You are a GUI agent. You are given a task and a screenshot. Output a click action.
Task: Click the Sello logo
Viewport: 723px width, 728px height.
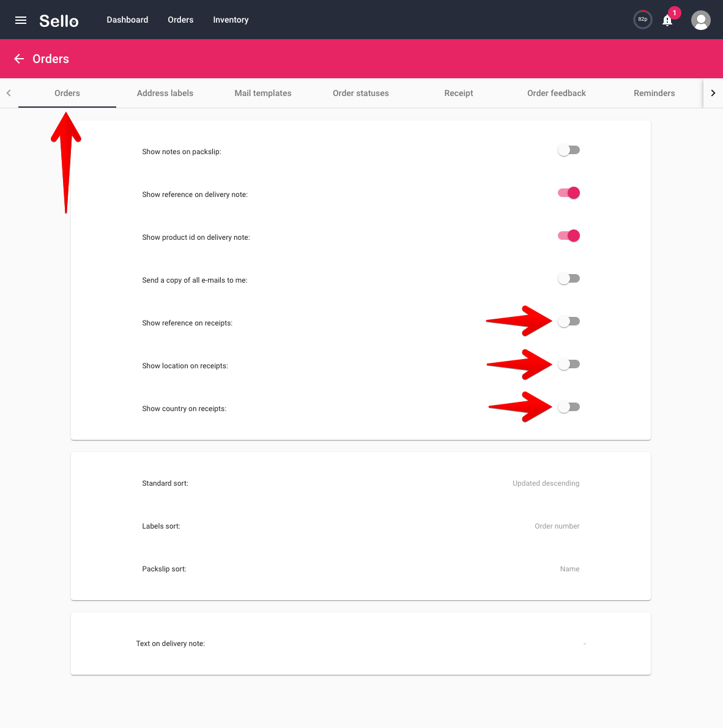59,21
